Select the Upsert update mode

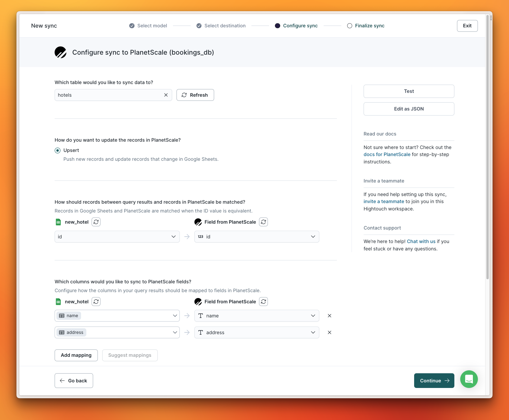pyautogui.click(x=58, y=150)
